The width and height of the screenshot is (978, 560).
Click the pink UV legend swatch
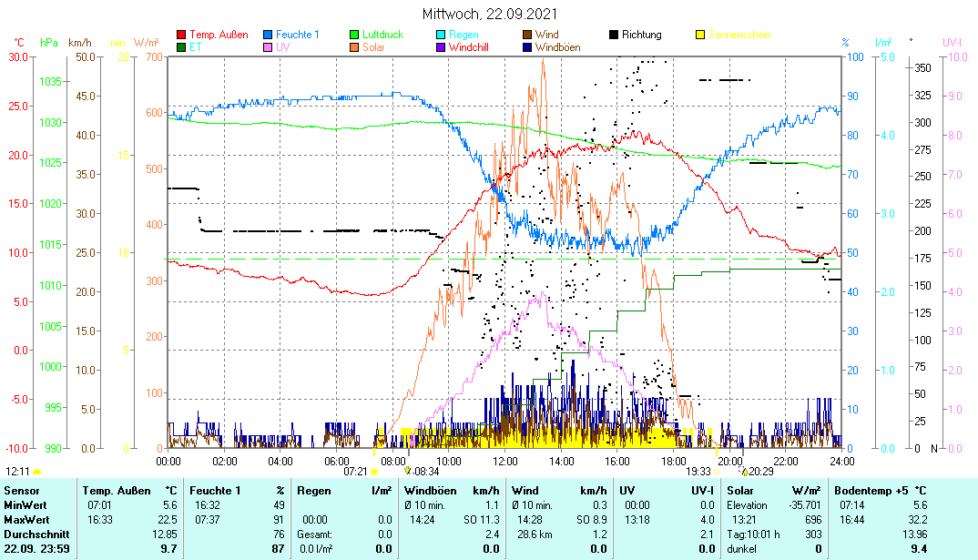(x=268, y=47)
